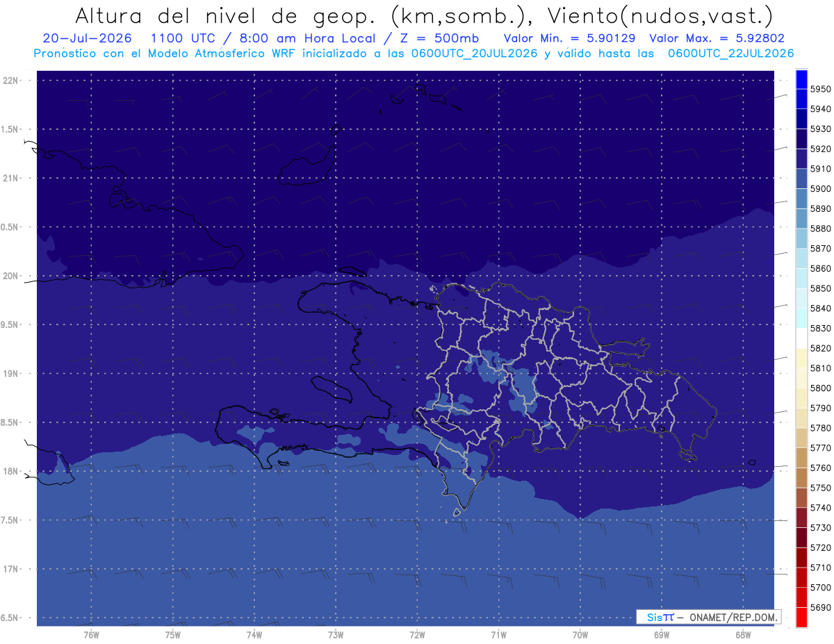The width and height of the screenshot is (834, 644).
Task: Pick the color band between 5740 and 5750
Action: click(x=801, y=497)
